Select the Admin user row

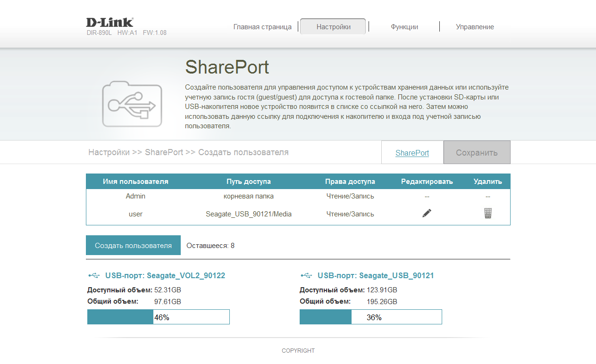[135, 196]
